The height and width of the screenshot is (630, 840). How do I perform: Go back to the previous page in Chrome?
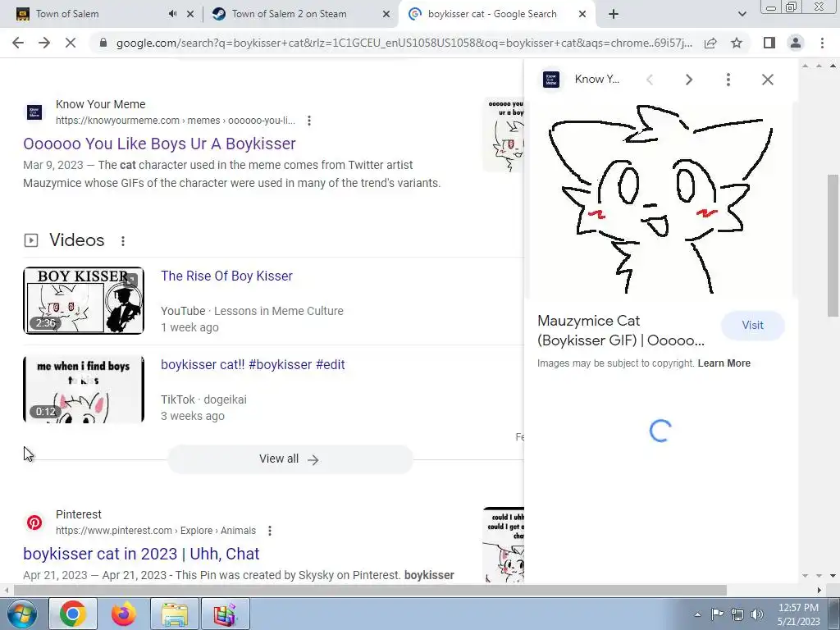18,43
